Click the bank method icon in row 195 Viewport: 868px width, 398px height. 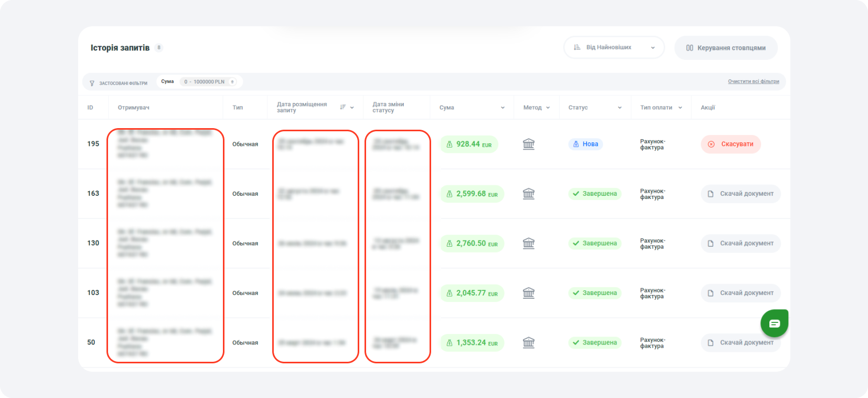pos(529,144)
